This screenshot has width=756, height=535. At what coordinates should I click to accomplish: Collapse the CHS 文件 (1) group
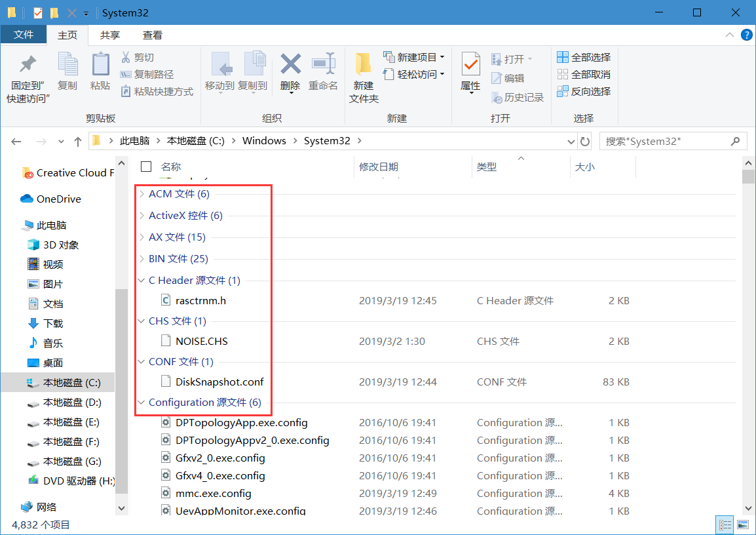(x=142, y=321)
